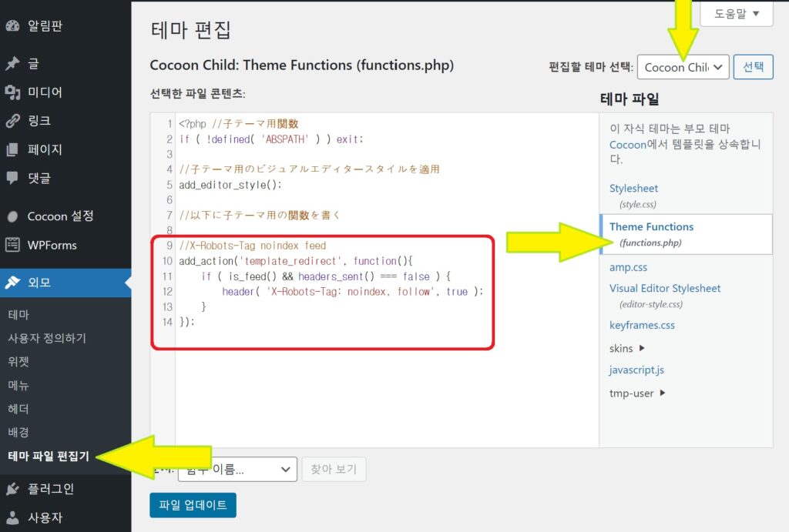
Task: Click the plug icon beside 플러그인
Action: point(12,489)
